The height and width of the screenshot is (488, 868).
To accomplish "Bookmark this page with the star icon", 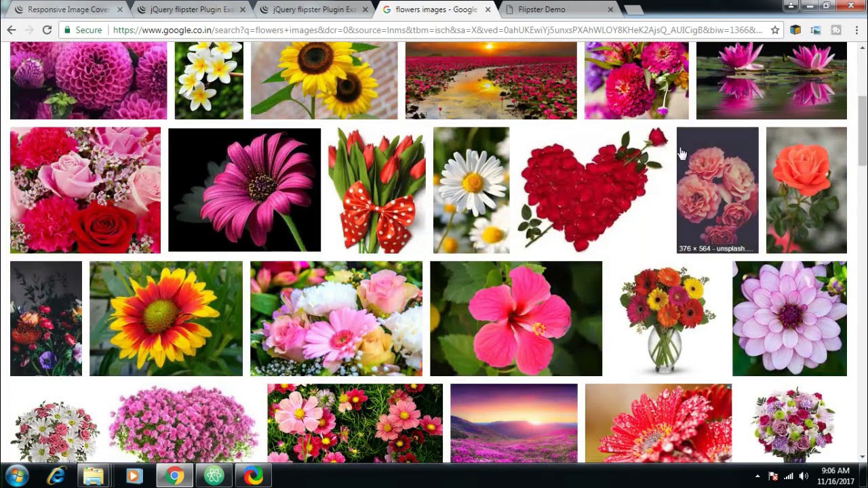I will pyautogui.click(x=776, y=30).
